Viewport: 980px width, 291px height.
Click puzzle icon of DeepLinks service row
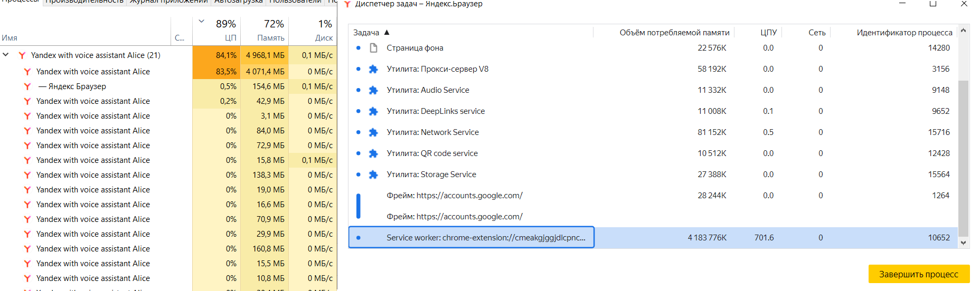tap(373, 111)
